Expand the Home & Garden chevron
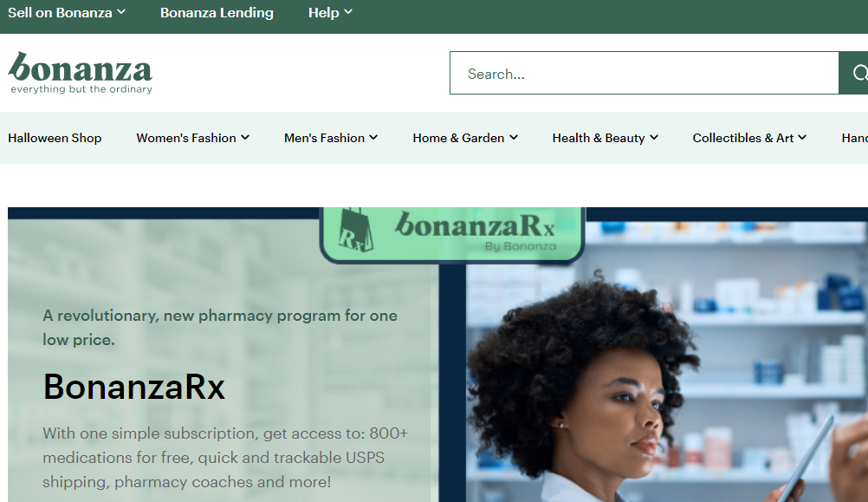This screenshot has height=502, width=868. pyautogui.click(x=513, y=137)
